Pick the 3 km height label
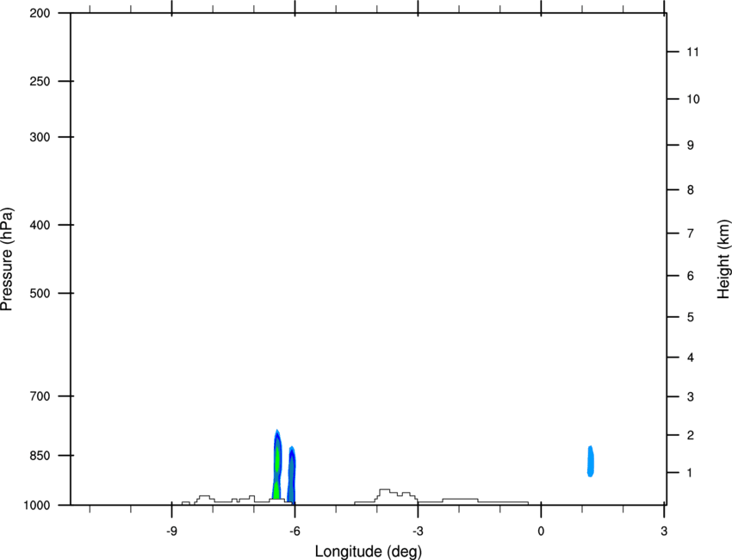This screenshot has height=560, width=732. coord(690,397)
